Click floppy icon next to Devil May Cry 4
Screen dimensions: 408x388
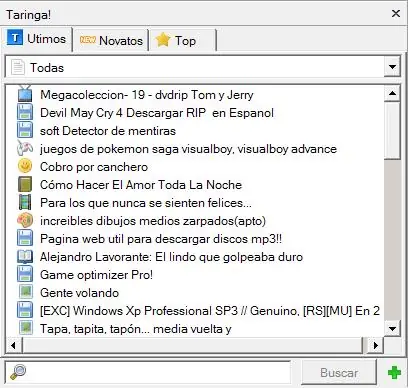pos(25,112)
